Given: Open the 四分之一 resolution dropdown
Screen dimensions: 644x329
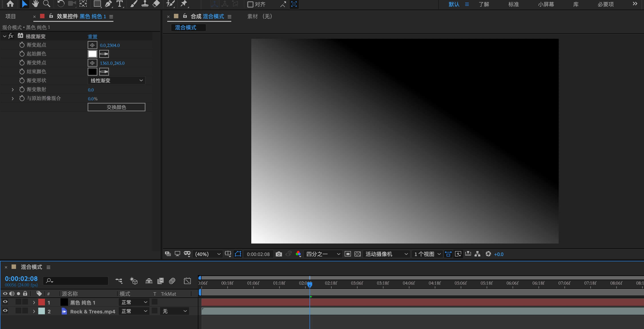Looking at the screenshot, I should (323, 254).
